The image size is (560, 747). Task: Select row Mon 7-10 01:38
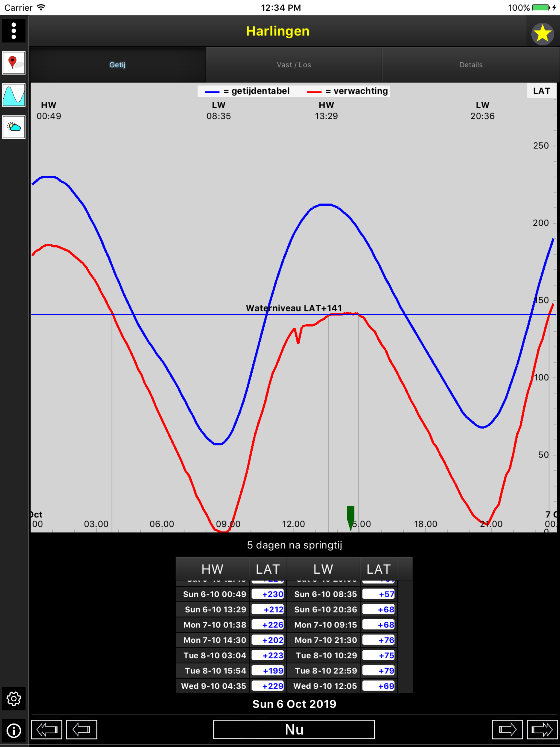tap(213, 625)
